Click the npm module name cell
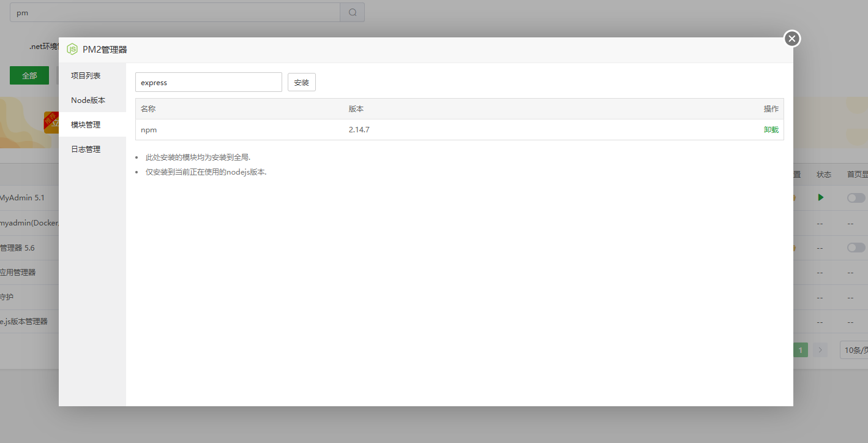 coord(149,130)
